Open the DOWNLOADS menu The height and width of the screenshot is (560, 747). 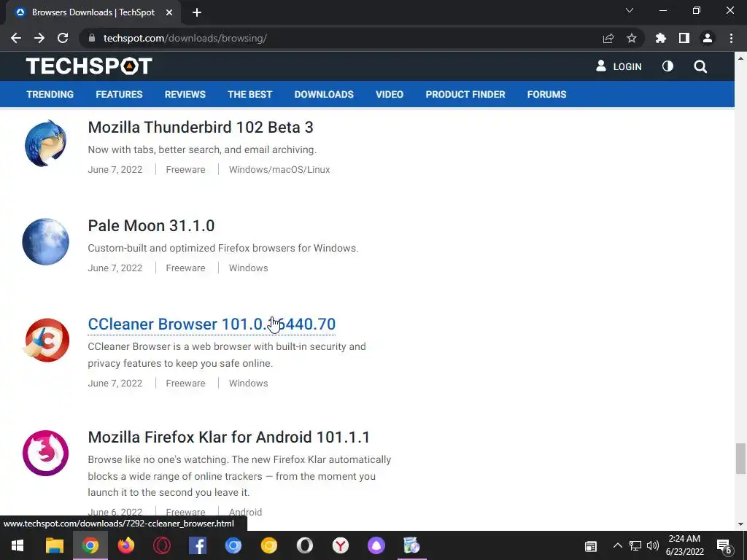(x=324, y=94)
